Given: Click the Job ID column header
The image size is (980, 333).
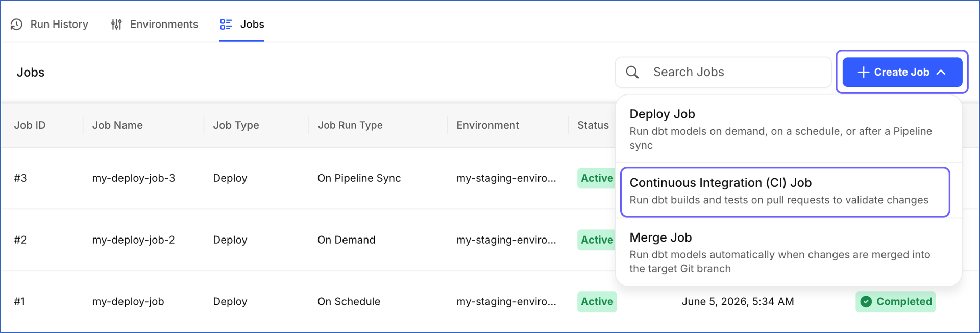Looking at the screenshot, I should pyautogui.click(x=30, y=125).
